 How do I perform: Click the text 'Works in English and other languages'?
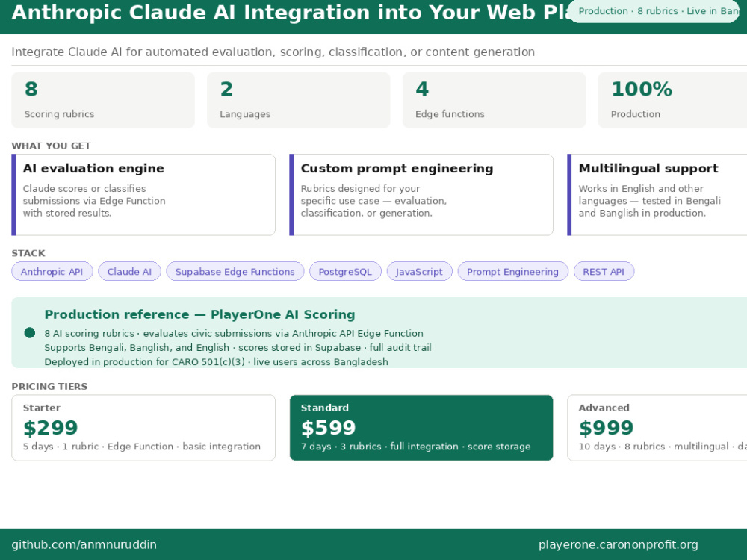(x=649, y=200)
